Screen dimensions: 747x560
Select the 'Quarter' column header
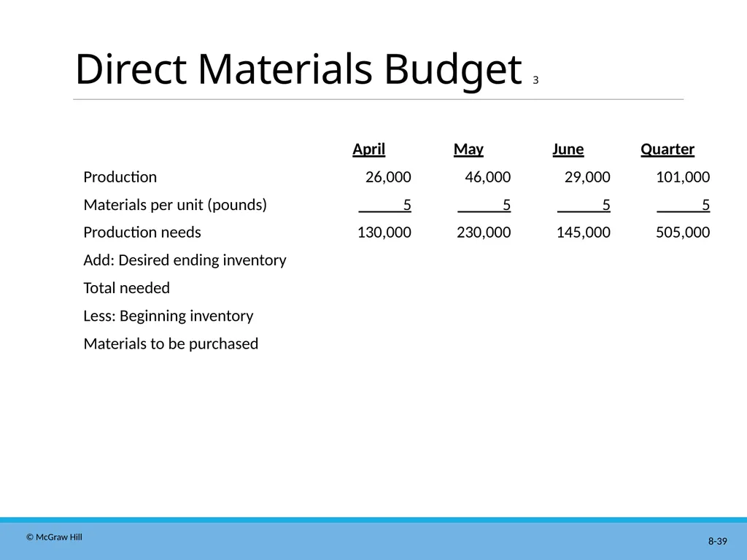667,149
